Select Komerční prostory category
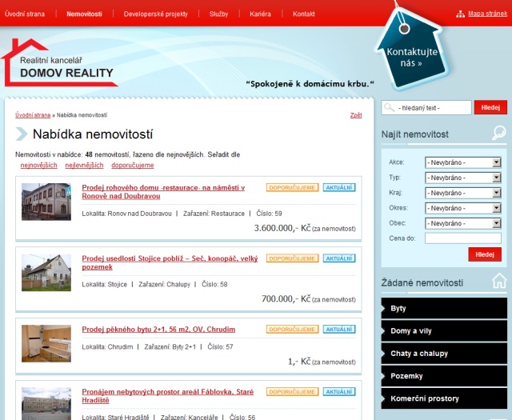Image resolution: width=512 pixels, height=420 pixels. pyautogui.click(x=444, y=398)
